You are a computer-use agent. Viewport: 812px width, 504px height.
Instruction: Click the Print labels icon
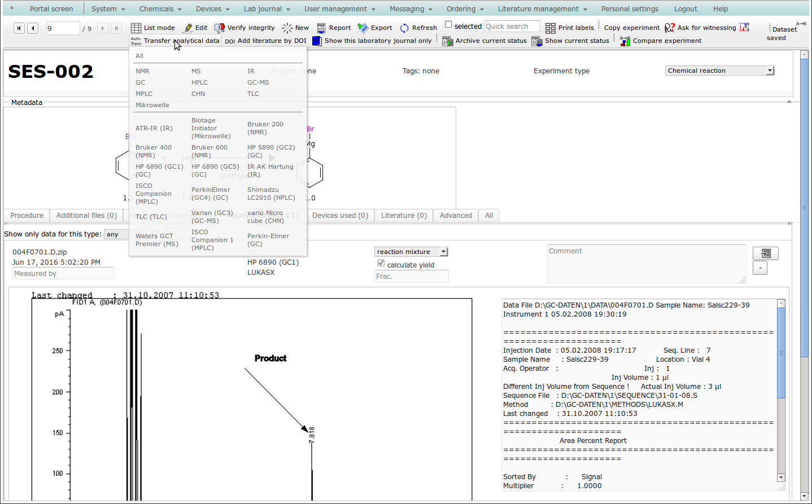(551, 28)
